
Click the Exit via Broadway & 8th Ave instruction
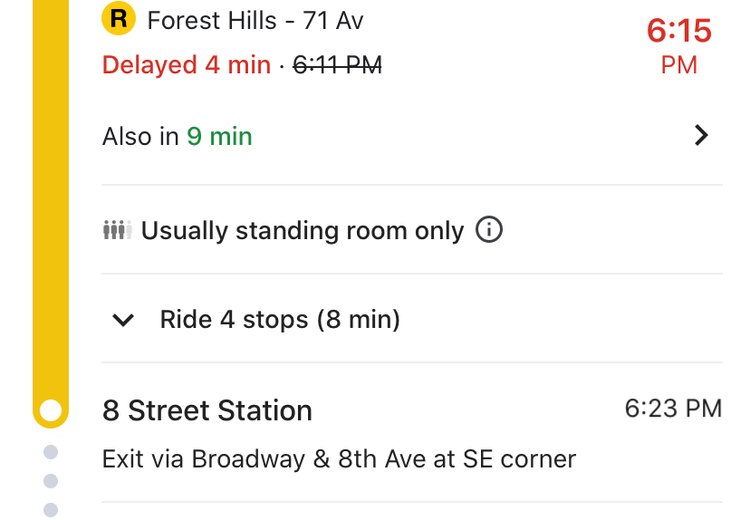339,460
